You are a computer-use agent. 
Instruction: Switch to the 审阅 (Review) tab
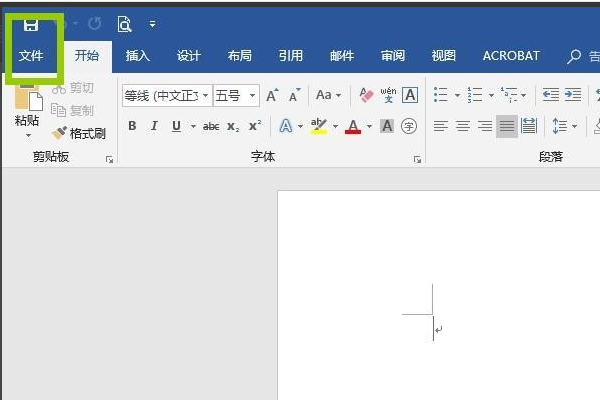pyautogui.click(x=393, y=56)
